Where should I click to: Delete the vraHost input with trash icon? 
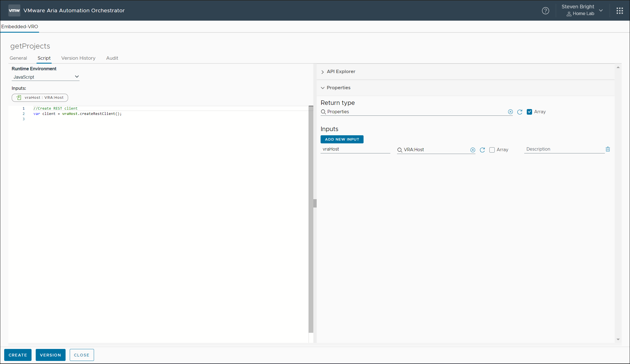coord(608,149)
